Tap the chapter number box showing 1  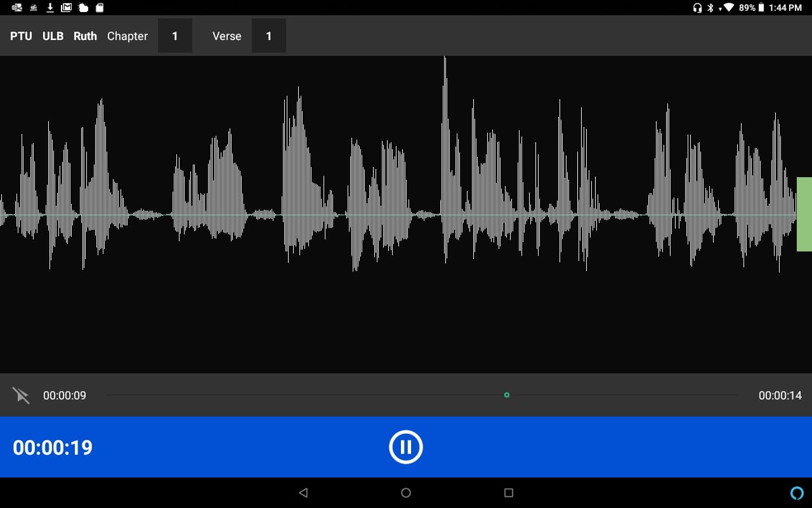175,36
